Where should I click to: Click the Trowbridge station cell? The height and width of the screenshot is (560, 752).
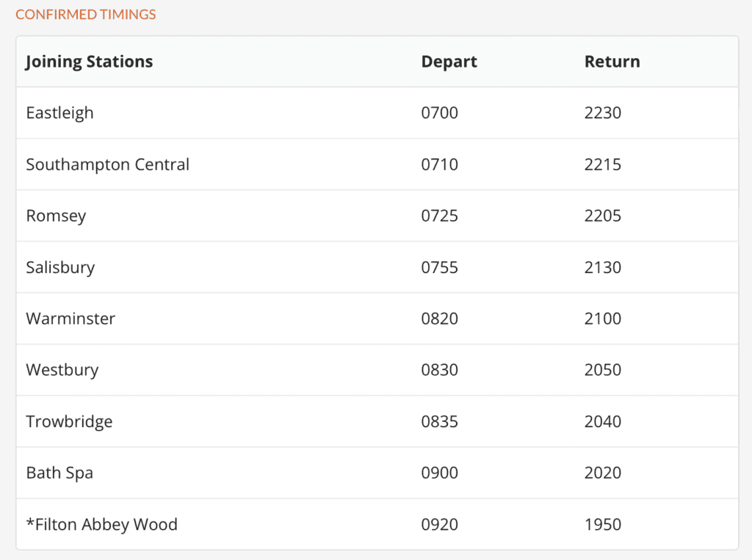click(69, 421)
